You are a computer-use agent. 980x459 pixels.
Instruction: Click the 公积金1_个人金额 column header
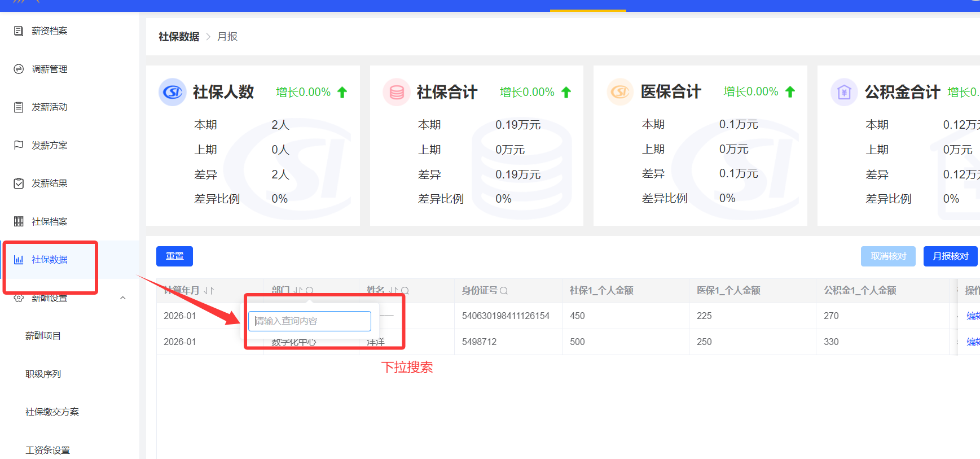click(x=860, y=290)
